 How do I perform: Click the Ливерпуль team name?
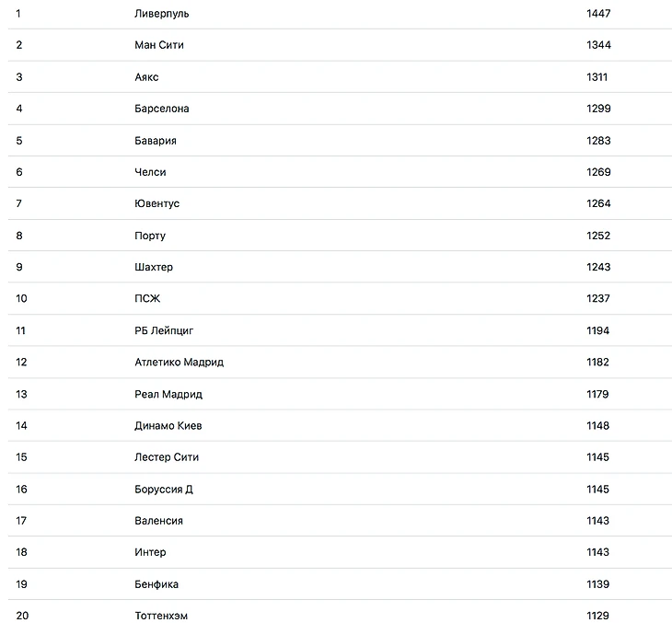[x=162, y=14]
